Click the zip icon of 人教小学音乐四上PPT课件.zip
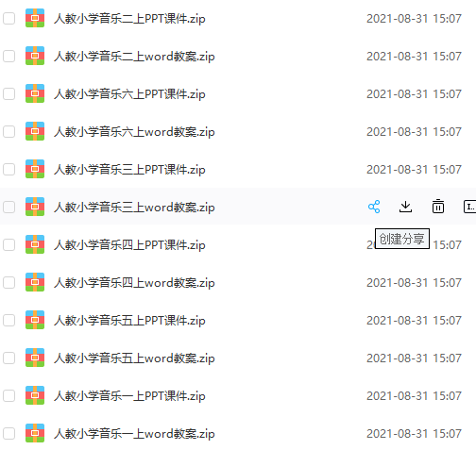The width and height of the screenshot is (476, 450). [x=35, y=244]
